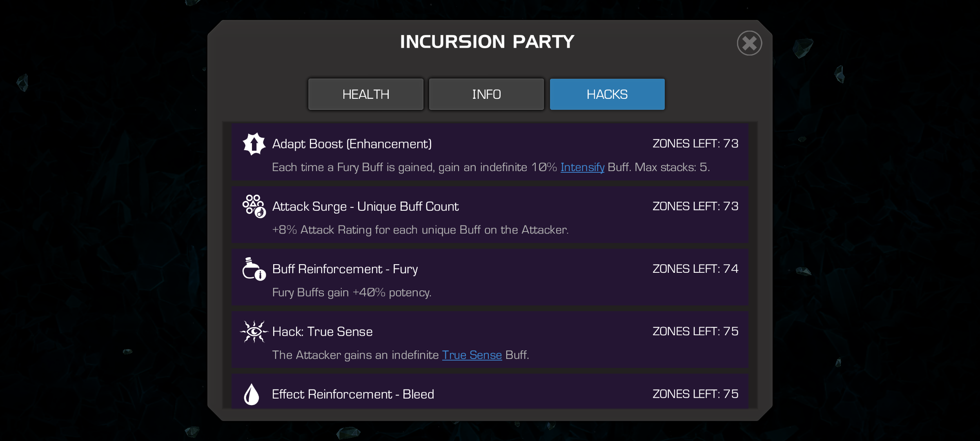
Task: Select the Adapt Boost (Enhancement) title
Action: [352, 144]
